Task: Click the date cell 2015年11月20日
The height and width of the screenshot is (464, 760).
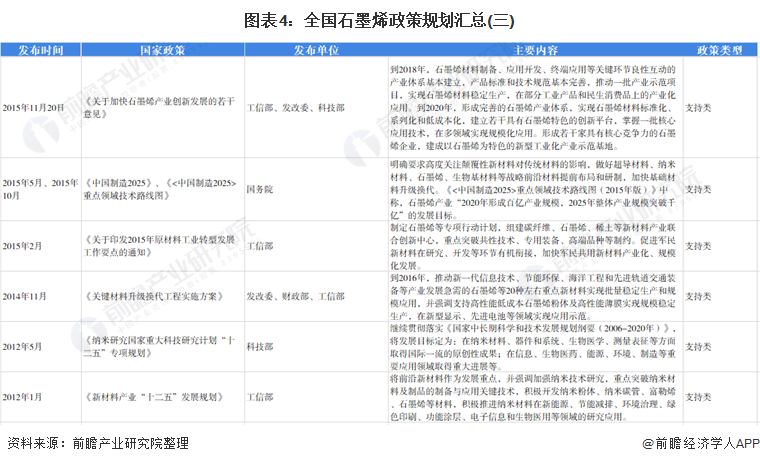Action: (x=33, y=108)
